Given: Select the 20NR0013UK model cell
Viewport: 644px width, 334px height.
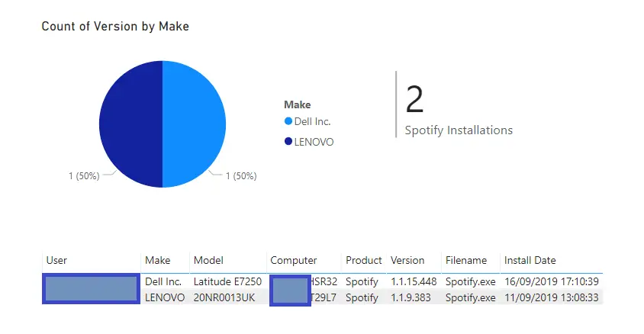Looking at the screenshot, I should click(224, 297).
